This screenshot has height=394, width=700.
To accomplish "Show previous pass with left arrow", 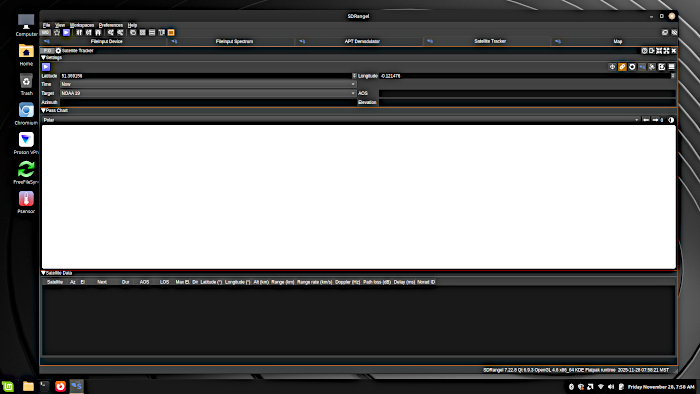I will point(646,120).
